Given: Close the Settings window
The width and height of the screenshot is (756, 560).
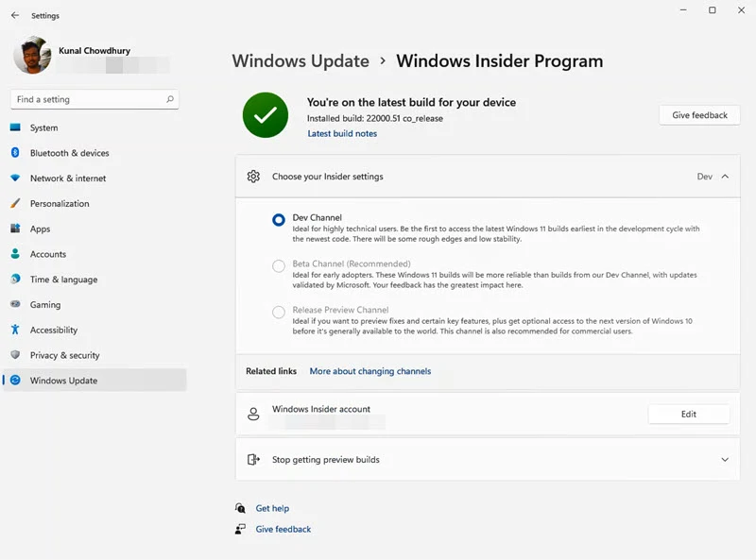Looking at the screenshot, I should (x=741, y=10).
